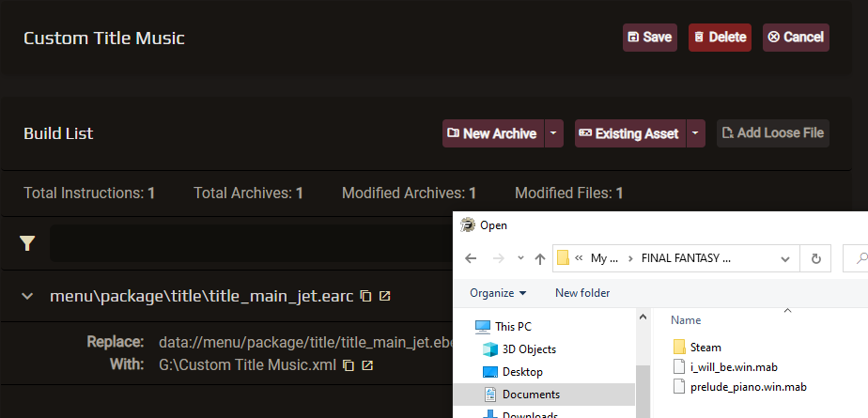
Task: Focus the build list filter field
Action: pyautogui.click(x=252, y=243)
